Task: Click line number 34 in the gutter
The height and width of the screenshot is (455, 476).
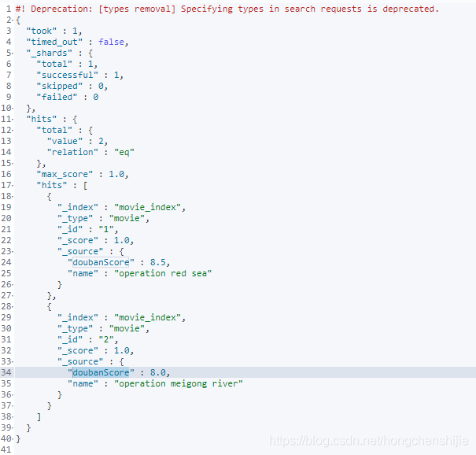Action: 6,372
